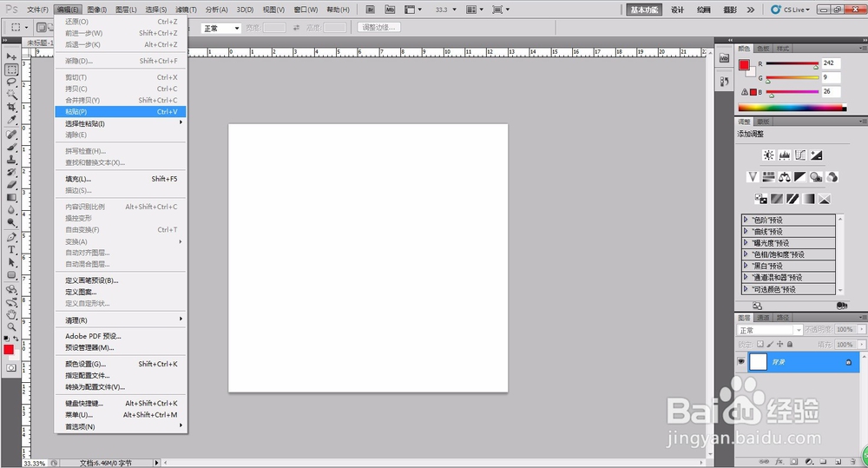Select the Dodge tool
Viewport: 868px width, 468px height.
[11, 222]
